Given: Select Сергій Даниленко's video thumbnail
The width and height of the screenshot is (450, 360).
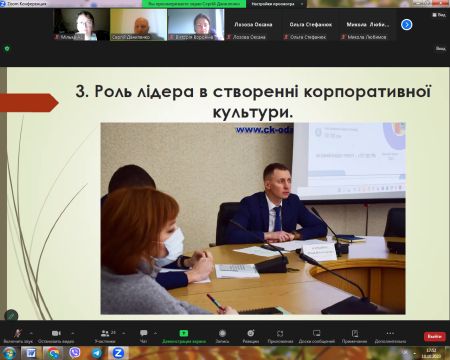Looking at the screenshot, I should (x=138, y=25).
